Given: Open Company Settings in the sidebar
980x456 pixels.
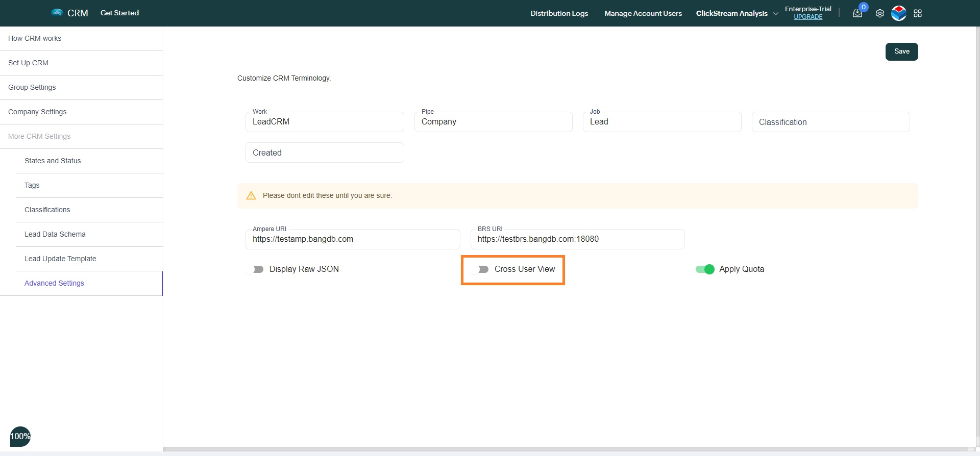Looking at the screenshot, I should pos(82,112).
